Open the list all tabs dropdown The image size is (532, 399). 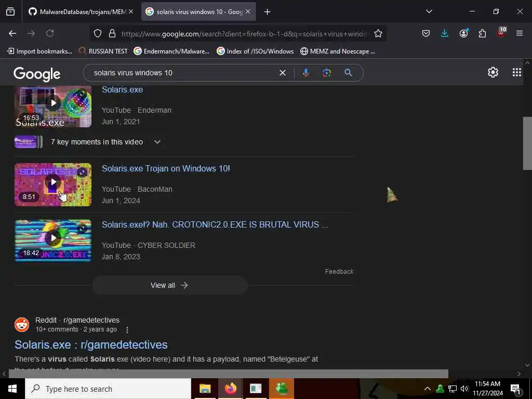[x=429, y=11]
